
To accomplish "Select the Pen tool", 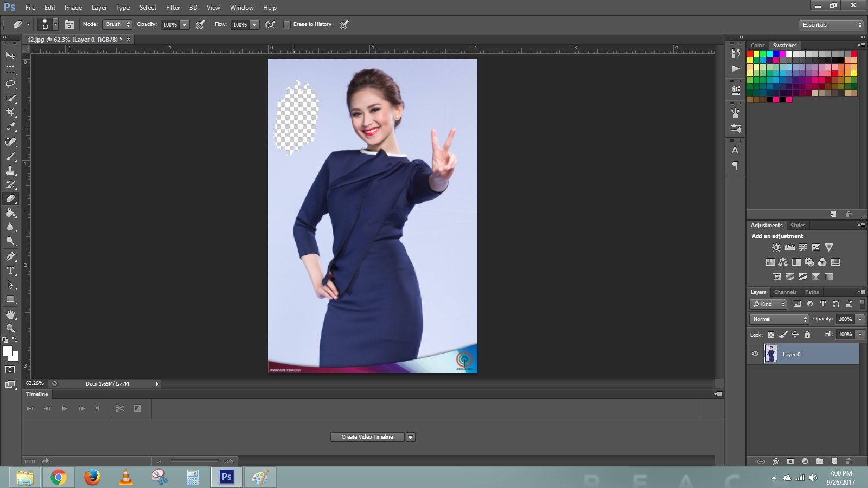I will [x=10, y=256].
